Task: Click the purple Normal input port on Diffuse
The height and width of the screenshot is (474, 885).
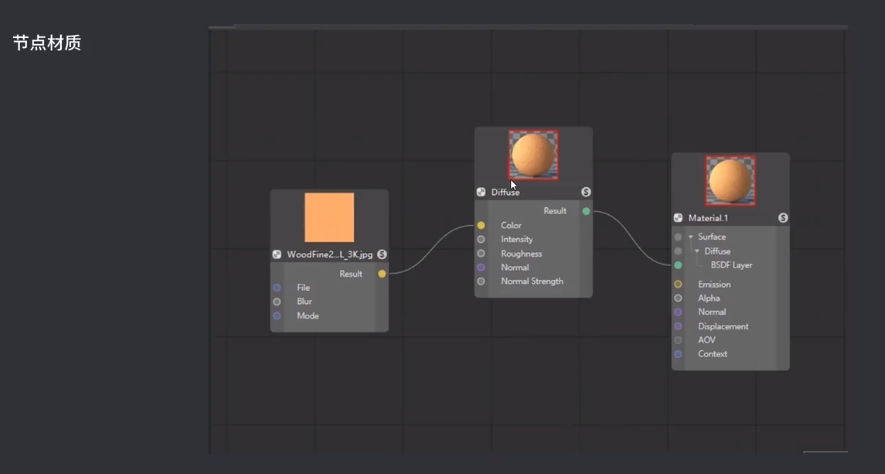Action: (481, 267)
